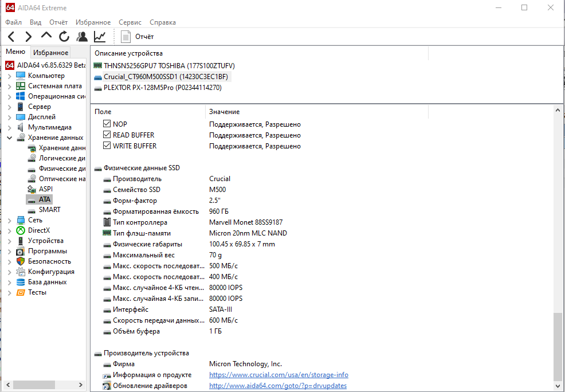The image size is (565, 392).
Task: Click the Компьютер monitor icon
Action: (x=21, y=76)
